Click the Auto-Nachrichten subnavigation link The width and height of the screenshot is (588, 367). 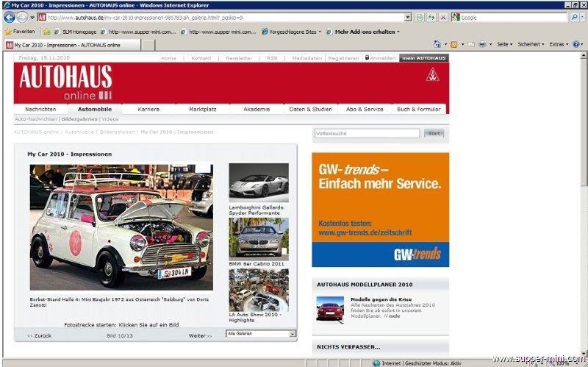[x=36, y=119]
